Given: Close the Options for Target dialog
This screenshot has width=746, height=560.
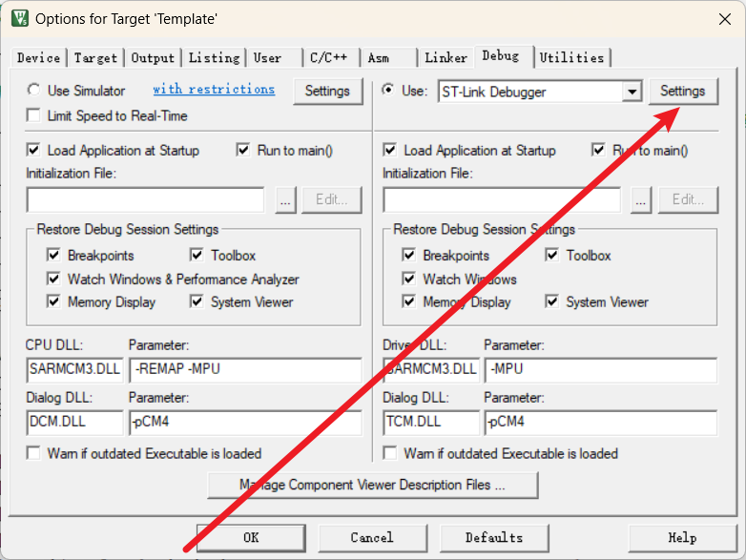Looking at the screenshot, I should pyautogui.click(x=725, y=19).
